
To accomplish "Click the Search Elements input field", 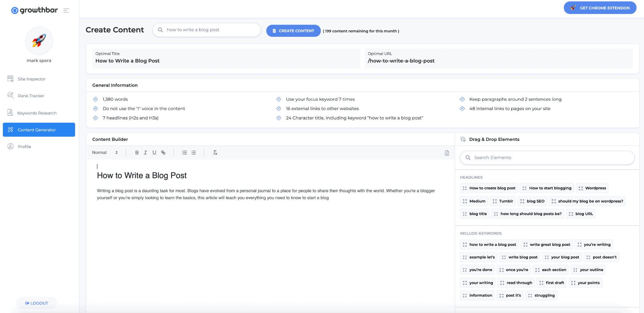I will coord(547,158).
